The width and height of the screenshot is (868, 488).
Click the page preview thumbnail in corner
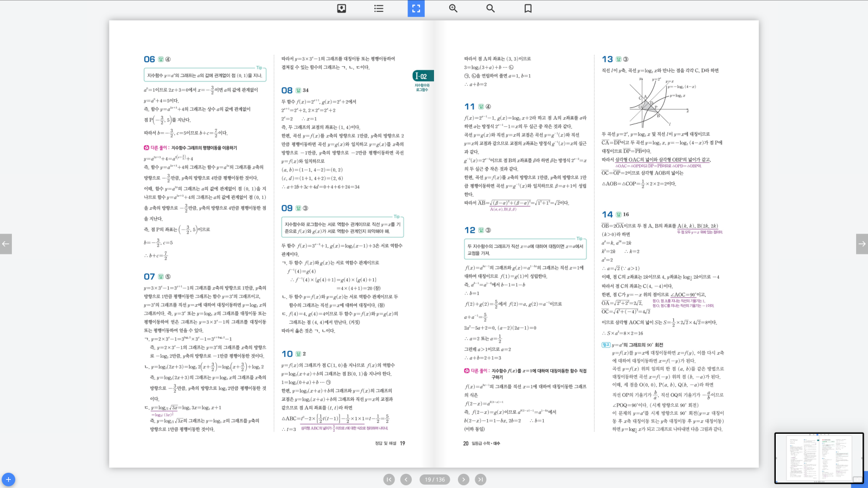(x=819, y=458)
